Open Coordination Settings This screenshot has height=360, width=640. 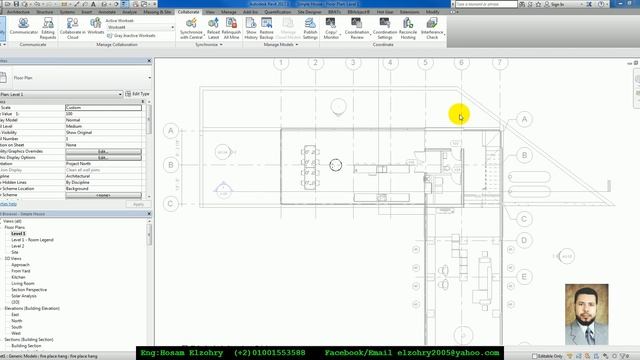point(384,28)
